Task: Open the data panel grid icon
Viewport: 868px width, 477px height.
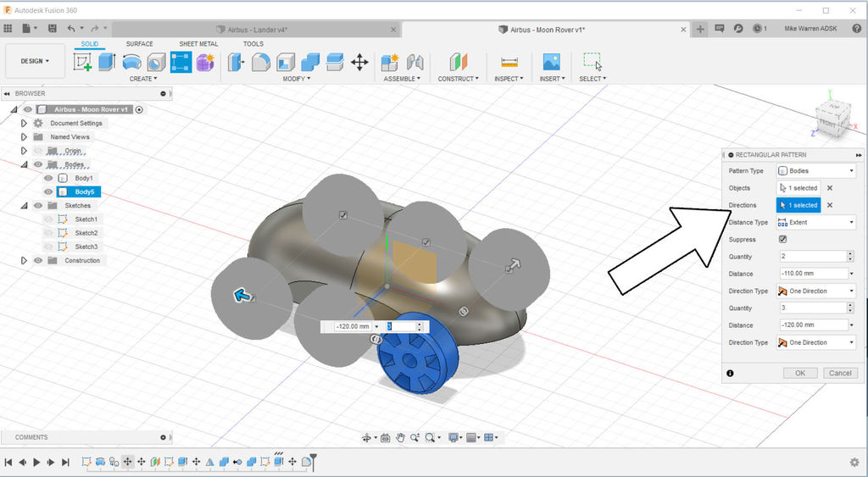Action: click(x=8, y=28)
